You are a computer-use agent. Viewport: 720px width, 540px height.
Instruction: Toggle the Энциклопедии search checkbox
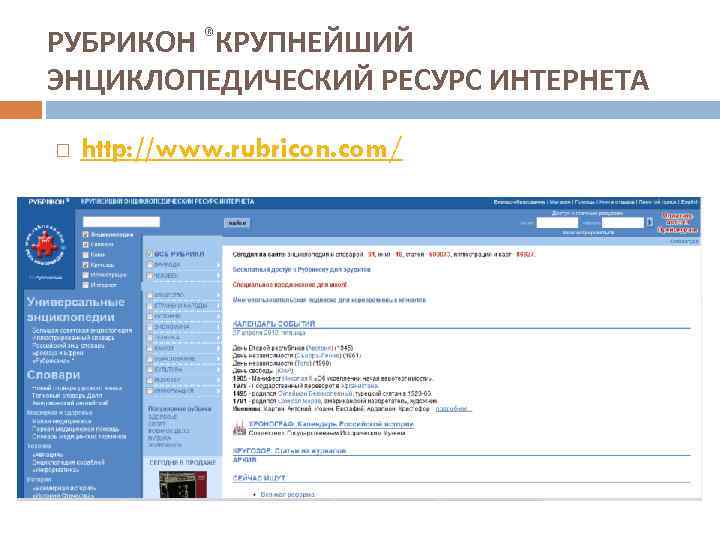coord(85,235)
